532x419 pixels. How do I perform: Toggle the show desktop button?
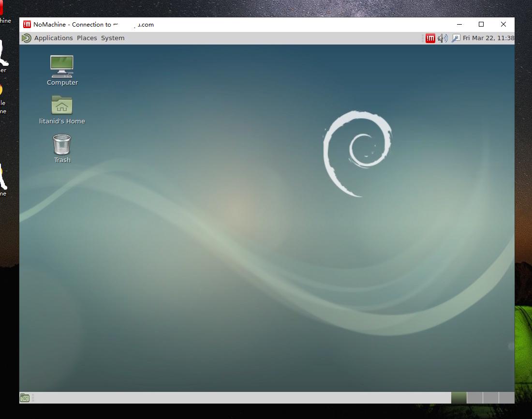coord(25,398)
